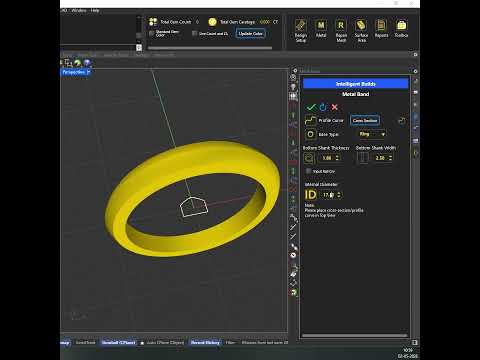
Task: Open the Base Type Ring dropdown
Action: (x=372, y=134)
